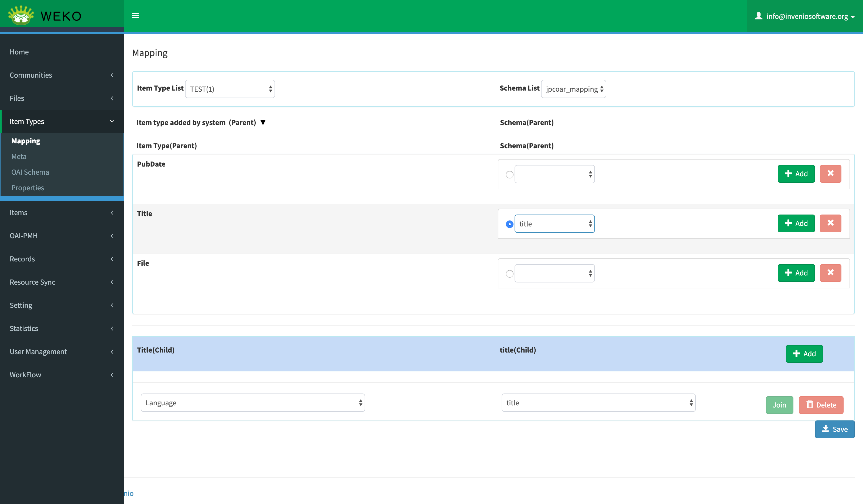
Task: Select the File row radio button
Action: pyautogui.click(x=509, y=274)
